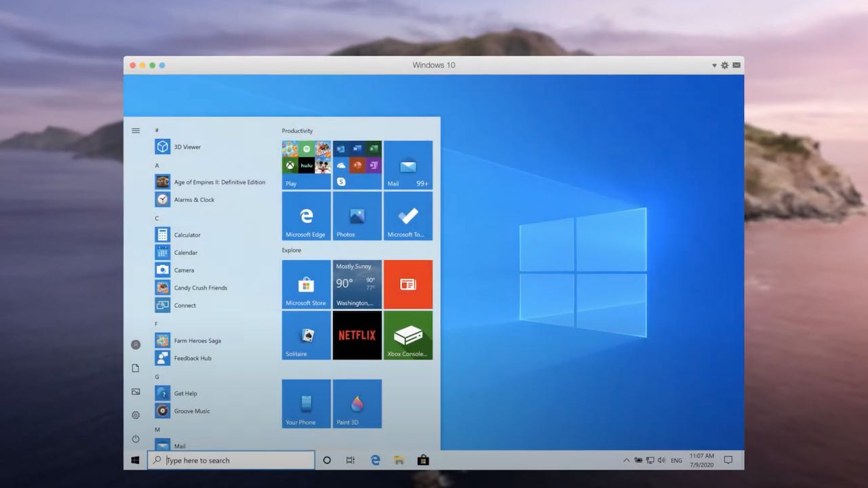Screen dimensions: 868x488
Task: Open the clock showing 11:07 AM
Action: (x=701, y=460)
